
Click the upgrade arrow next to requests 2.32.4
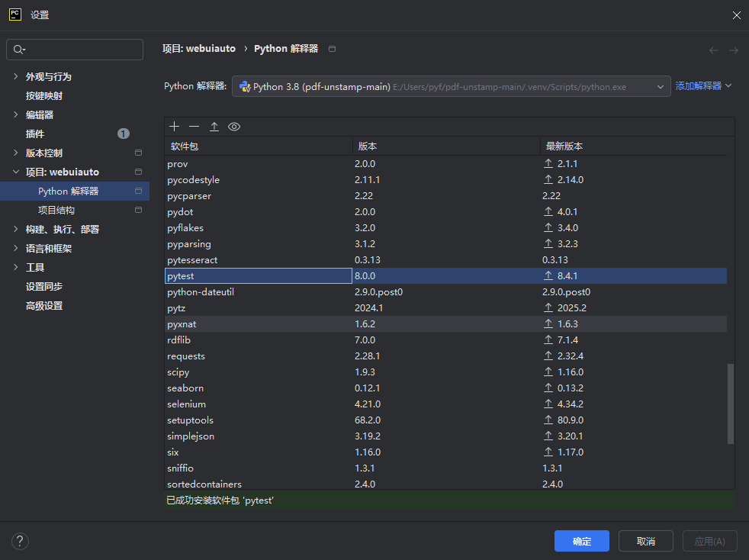[548, 356]
